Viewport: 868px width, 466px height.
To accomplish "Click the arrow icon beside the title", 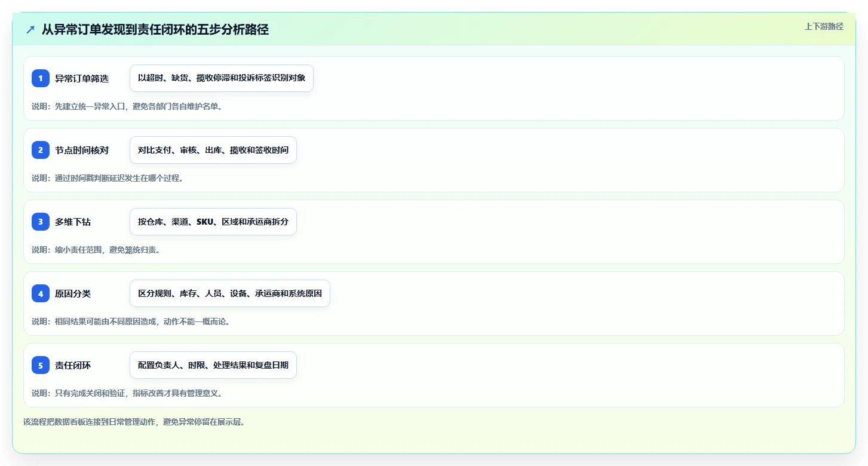I will pyautogui.click(x=30, y=29).
